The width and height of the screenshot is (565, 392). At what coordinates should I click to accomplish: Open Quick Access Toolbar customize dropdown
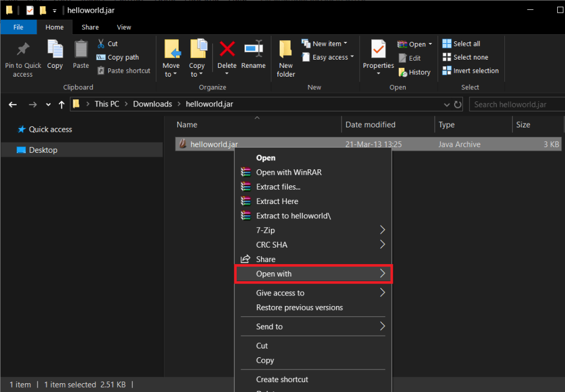coord(55,11)
